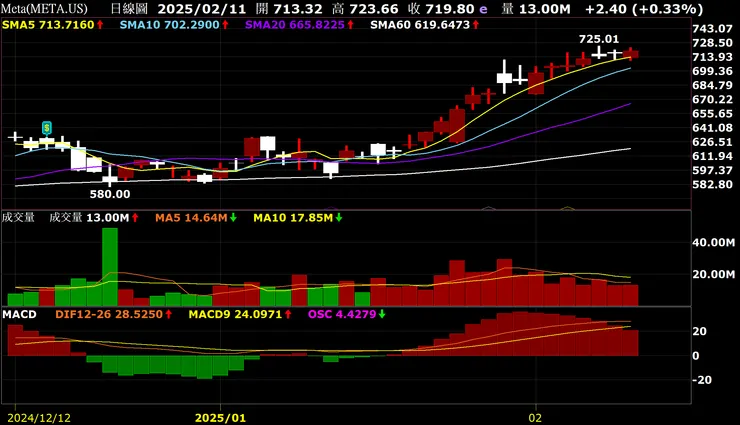The height and width of the screenshot is (425, 740).
Task: Click the 20.00M volume axis label
Action: 714,275
